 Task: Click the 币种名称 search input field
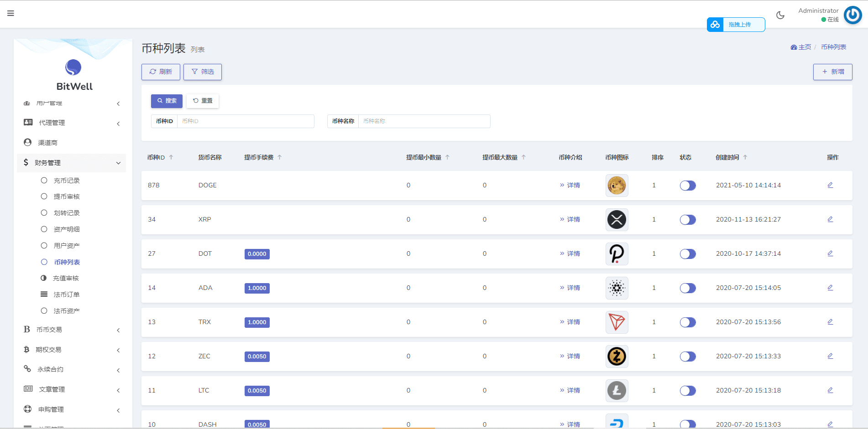pyautogui.click(x=424, y=121)
